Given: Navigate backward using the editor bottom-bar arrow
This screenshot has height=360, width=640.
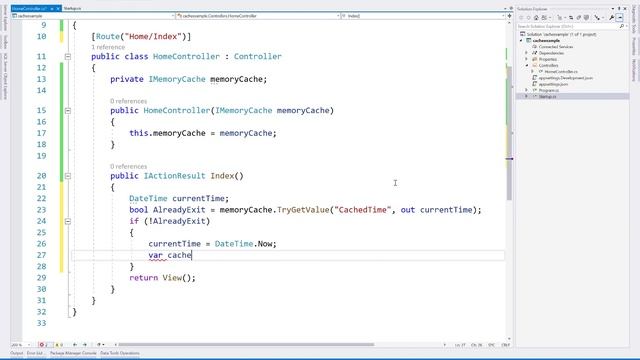Looking at the screenshot, I should point(75,345).
